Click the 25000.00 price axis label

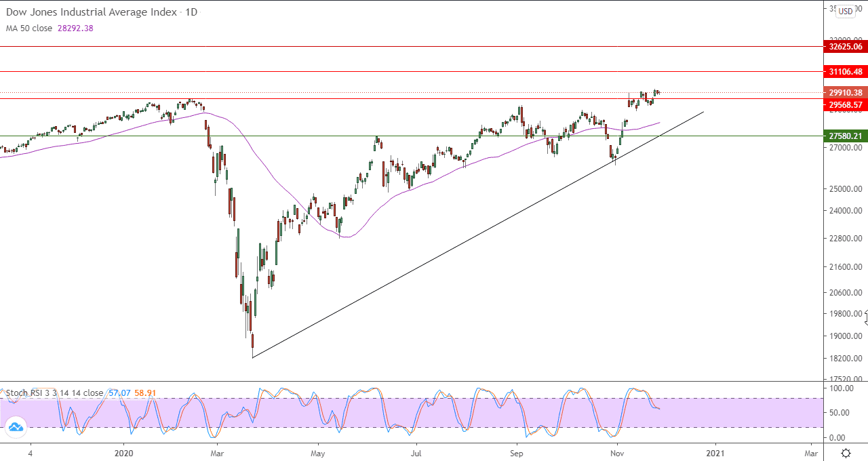845,188
